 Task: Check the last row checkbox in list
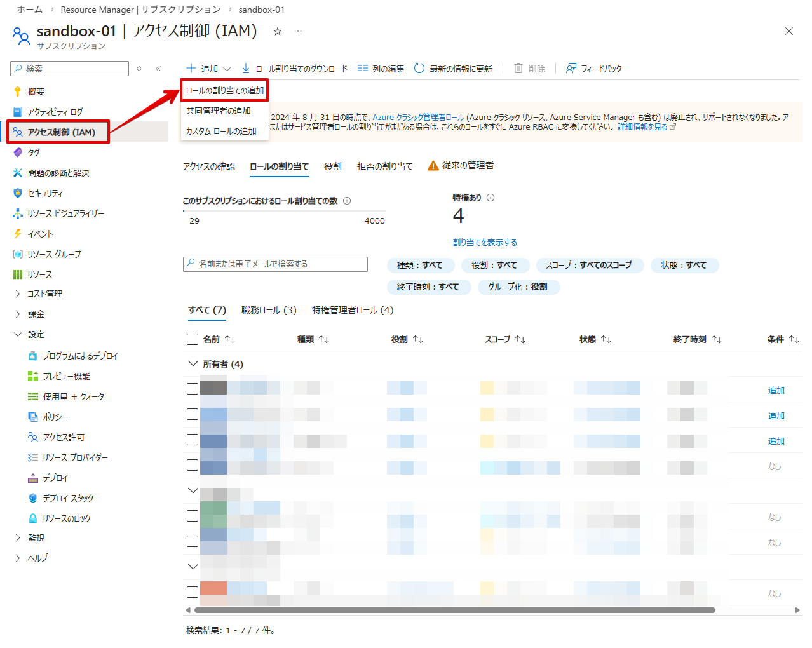coord(193,592)
